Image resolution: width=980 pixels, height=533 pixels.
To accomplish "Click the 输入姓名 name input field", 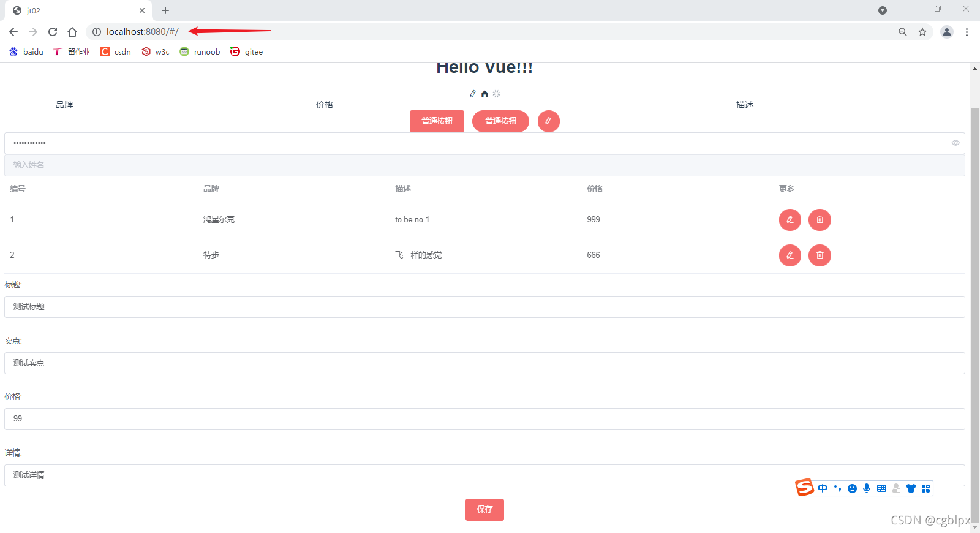I will pos(484,165).
